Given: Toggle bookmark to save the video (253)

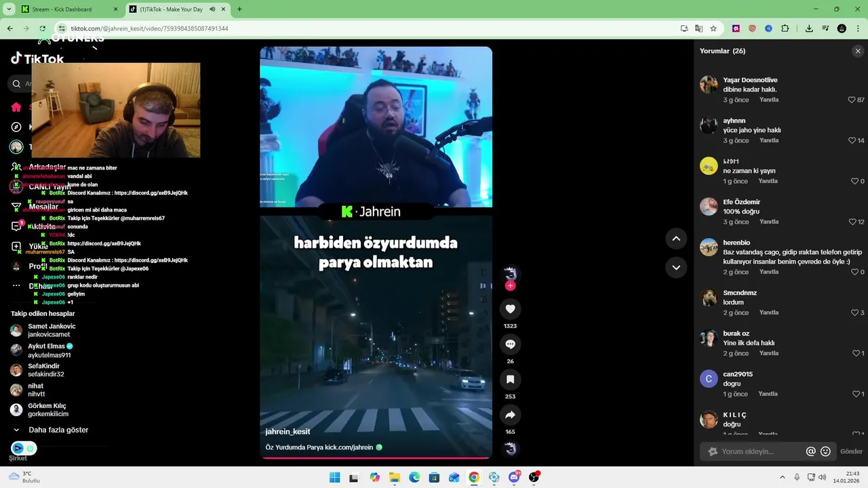Looking at the screenshot, I should pos(510,380).
